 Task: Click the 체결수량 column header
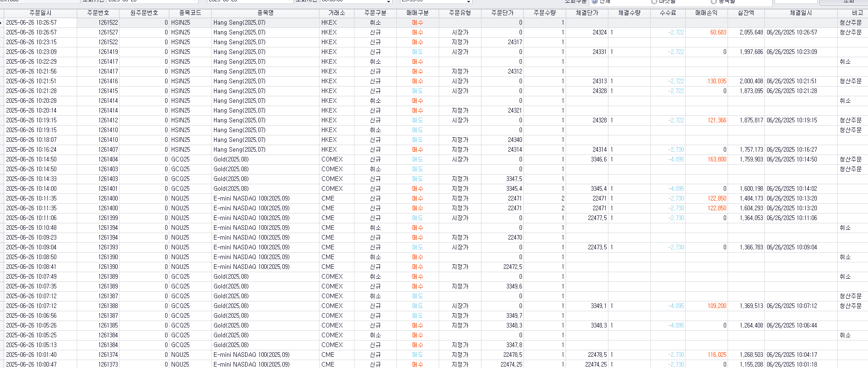[629, 13]
